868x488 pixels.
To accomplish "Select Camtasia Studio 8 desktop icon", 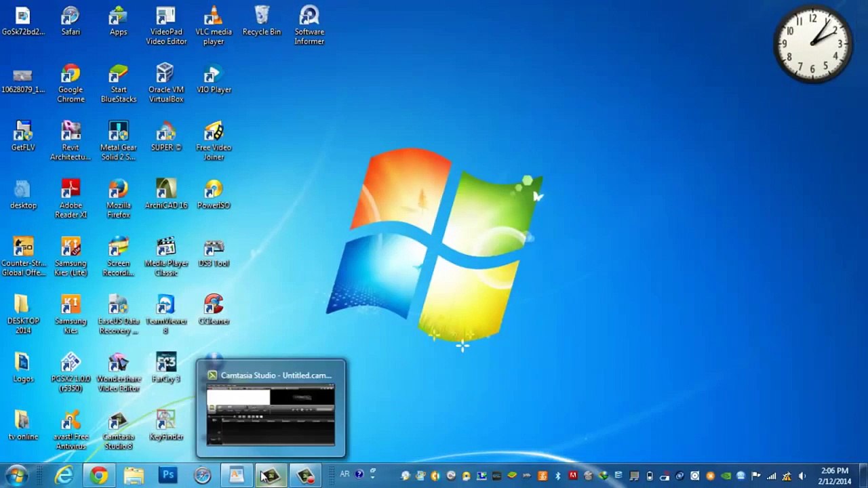I will point(118,430).
